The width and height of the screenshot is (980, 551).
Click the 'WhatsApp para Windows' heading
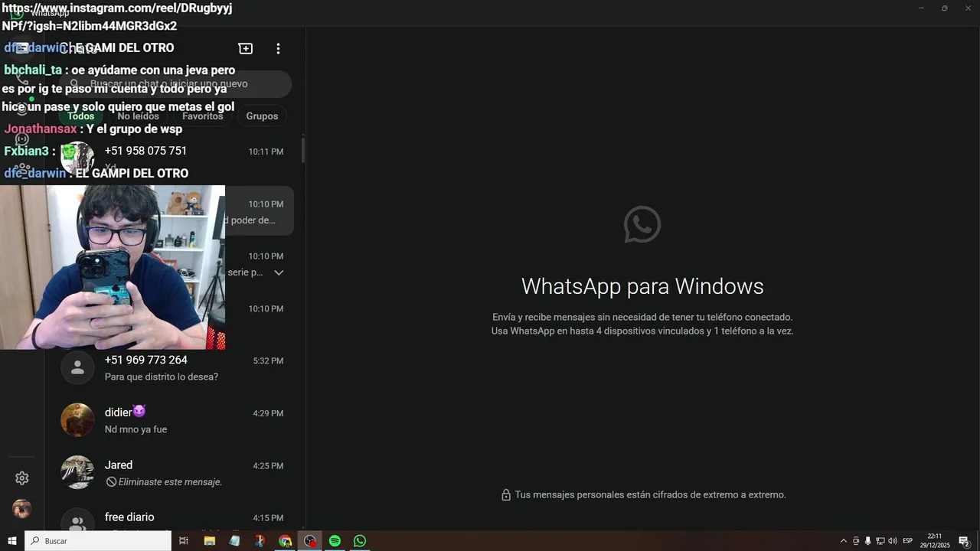click(x=642, y=286)
